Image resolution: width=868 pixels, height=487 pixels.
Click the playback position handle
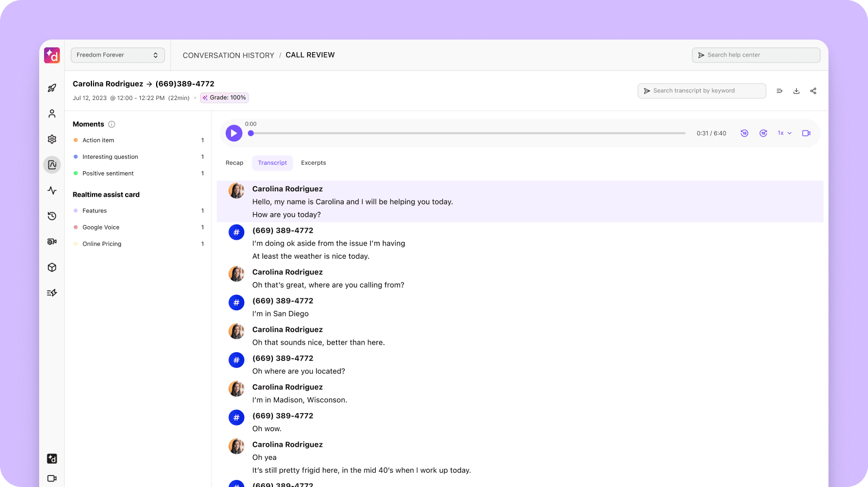coord(251,133)
